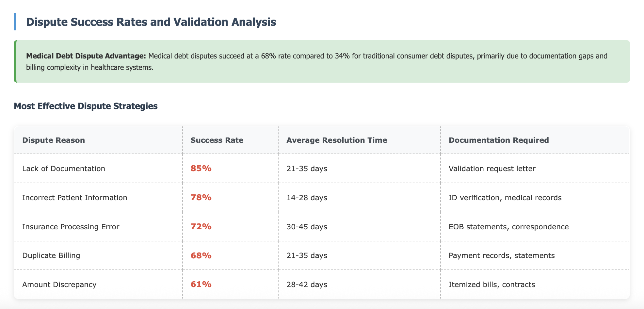The width and height of the screenshot is (644, 309).
Task: Click the 78% success rate value
Action: (201, 198)
